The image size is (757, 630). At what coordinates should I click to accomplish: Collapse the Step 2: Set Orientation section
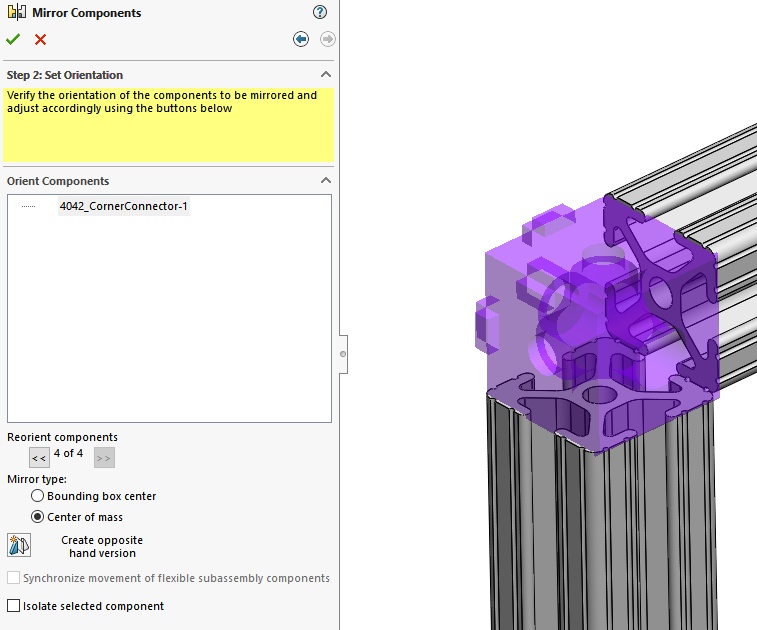pyautogui.click(x=326, y=74)
